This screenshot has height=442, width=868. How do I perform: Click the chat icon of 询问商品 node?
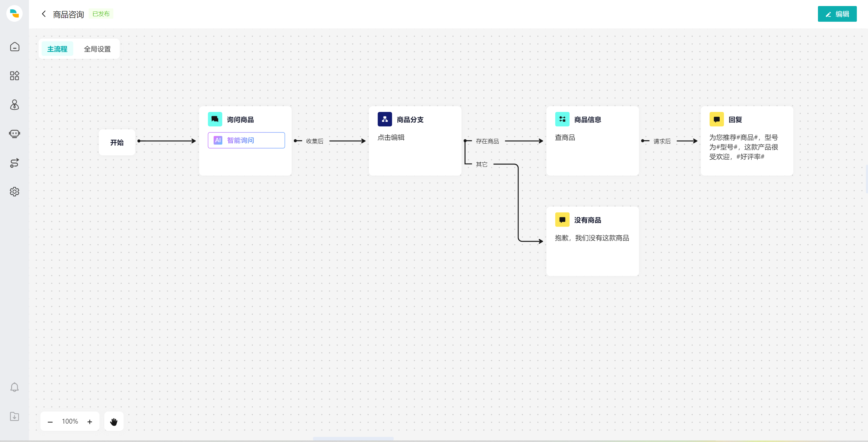[215, 119]
